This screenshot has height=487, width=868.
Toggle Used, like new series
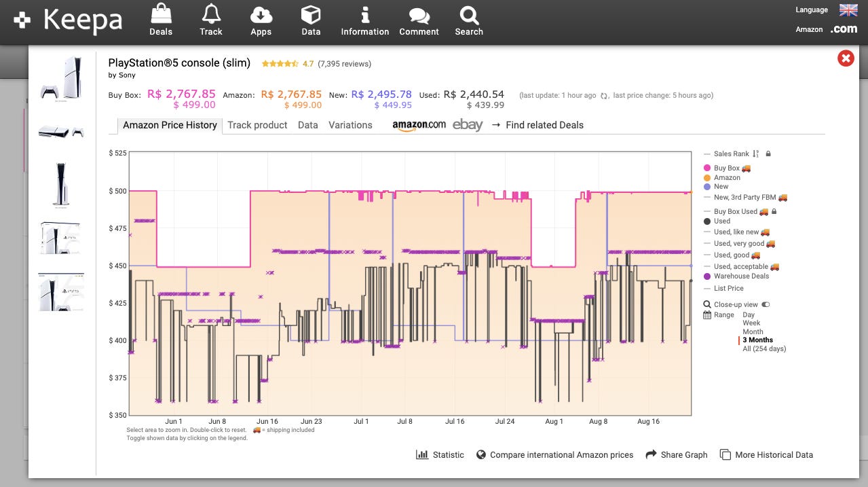[x=736, y=232]
